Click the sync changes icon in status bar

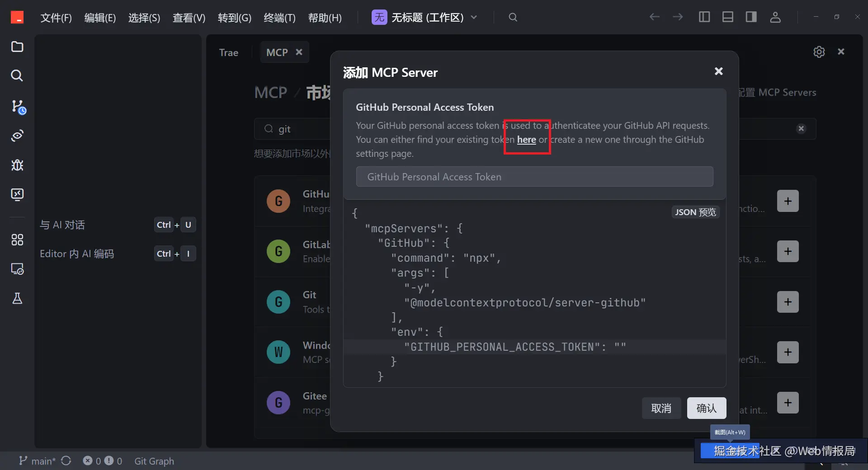point(66,461)
